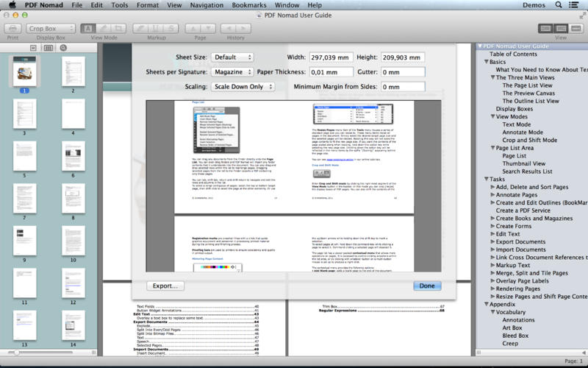
Task: Open the Navigation menu
Action: [206, 5]
